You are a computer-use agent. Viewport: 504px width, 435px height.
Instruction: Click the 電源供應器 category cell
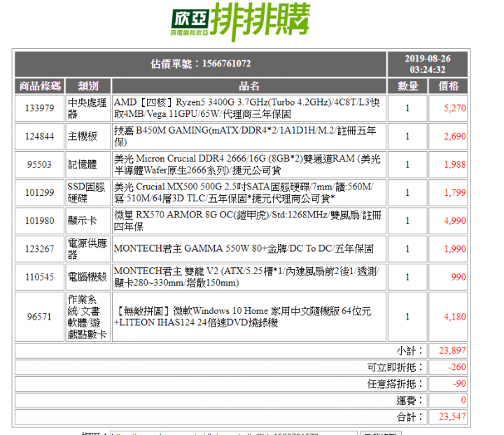88,249
